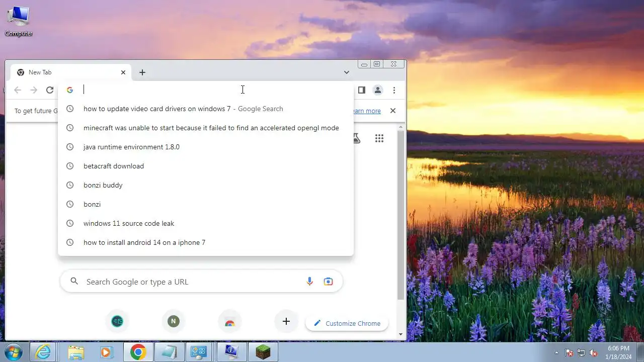The width and height of the screenshot is (644, 362).
Task: Open the Action Center flag icon
Action: [x=569, y=352]
